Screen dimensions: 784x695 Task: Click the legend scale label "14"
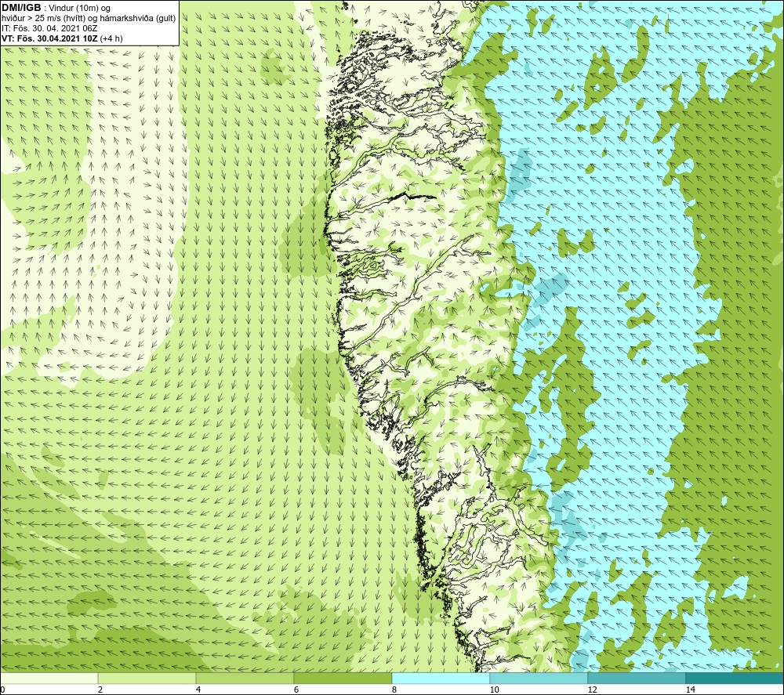click(691, 690)
